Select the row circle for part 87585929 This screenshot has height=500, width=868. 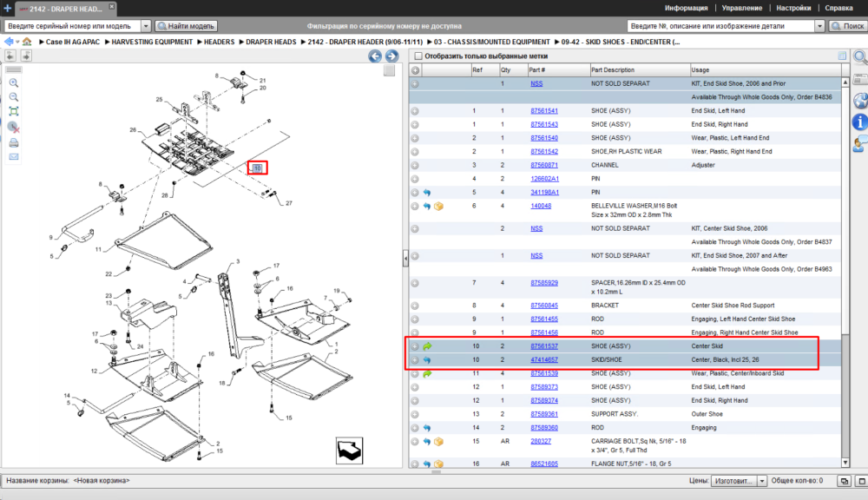415,284
